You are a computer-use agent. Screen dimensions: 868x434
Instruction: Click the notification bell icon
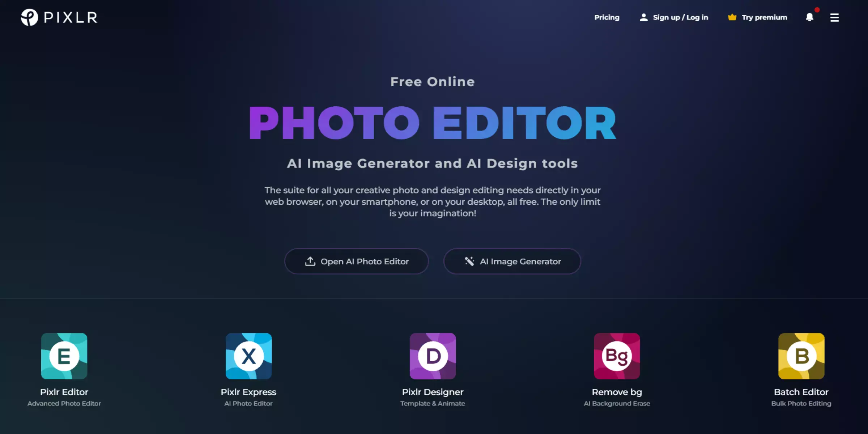point(810,17)
